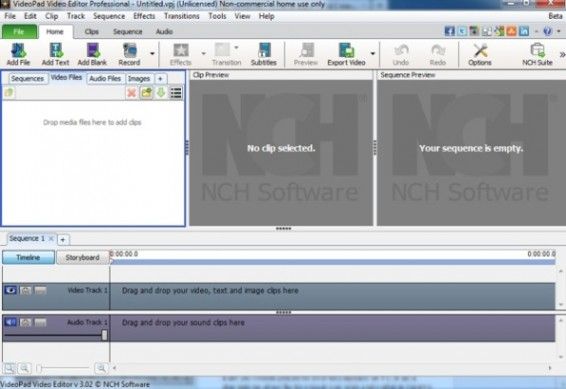
Task: Insert a blank clip with Add Blank
Action: click(x=92, y=54)
